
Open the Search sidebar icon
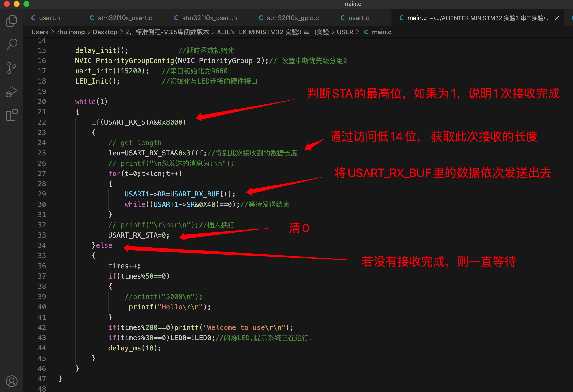11,44
